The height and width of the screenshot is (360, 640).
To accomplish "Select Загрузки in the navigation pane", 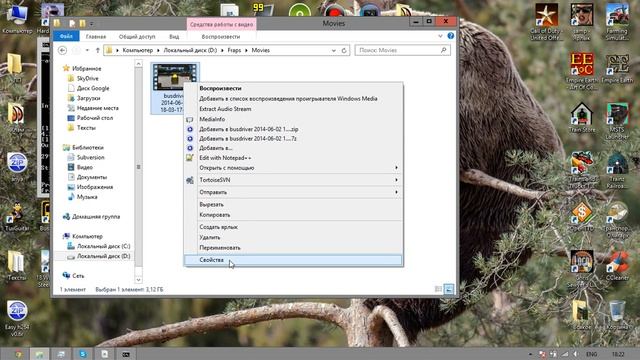I will coord(88,98).
